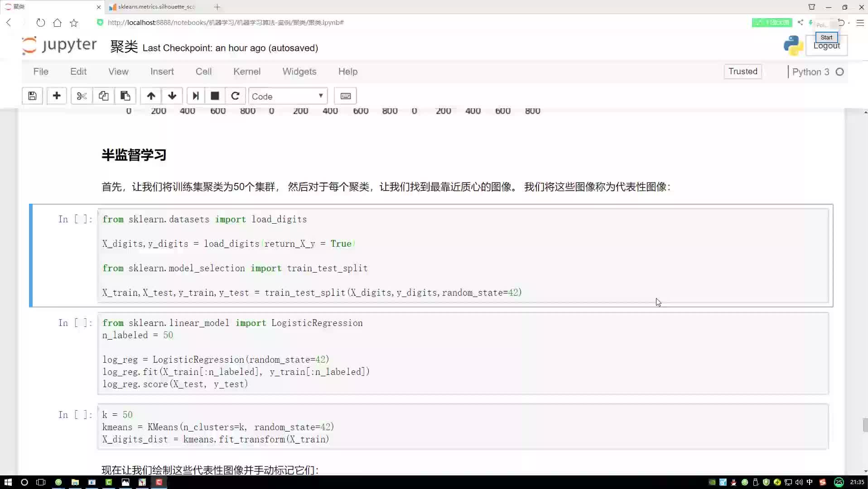
Task: Open File Explorer from the taskbar
Action: pyautogui.click(x=75, y=482)
